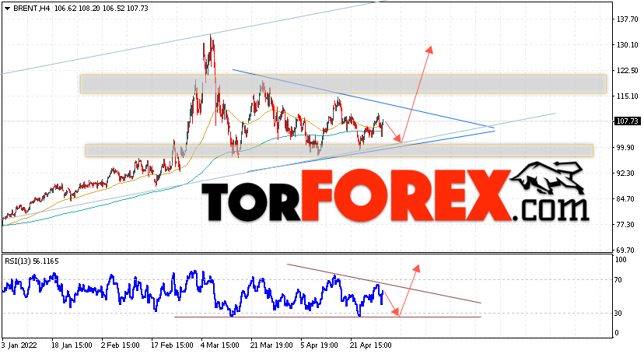Click the open price value 106.62
The image size is (644, 354).
64,9
